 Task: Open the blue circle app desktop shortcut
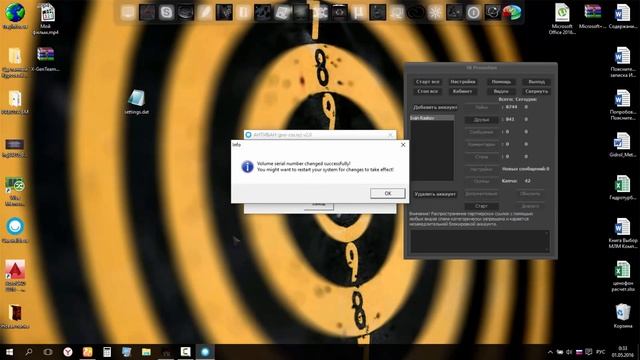(15, 231)
